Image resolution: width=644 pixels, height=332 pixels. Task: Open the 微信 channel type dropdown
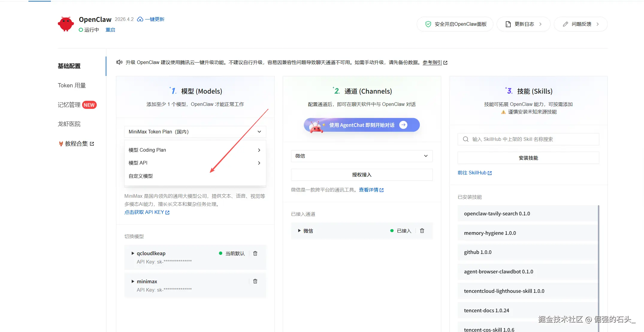362,156
